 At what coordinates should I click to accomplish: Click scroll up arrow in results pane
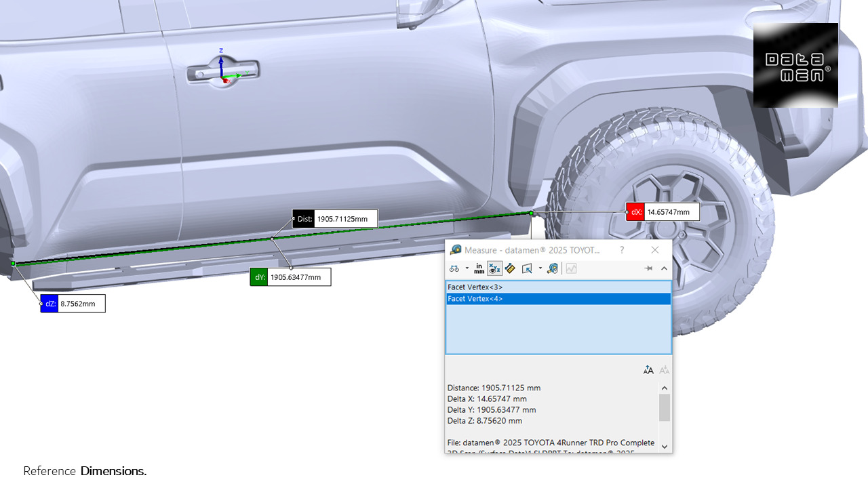pyautogui.click(x=665, y=388)
